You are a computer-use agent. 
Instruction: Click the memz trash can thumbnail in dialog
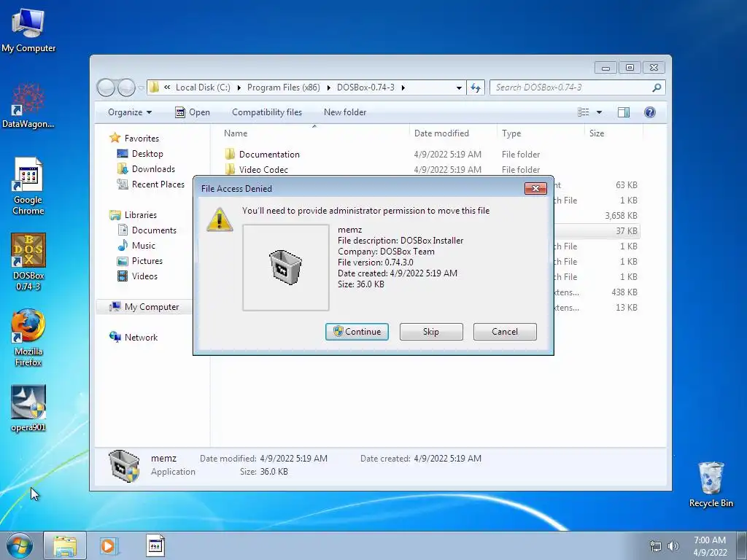286,267
